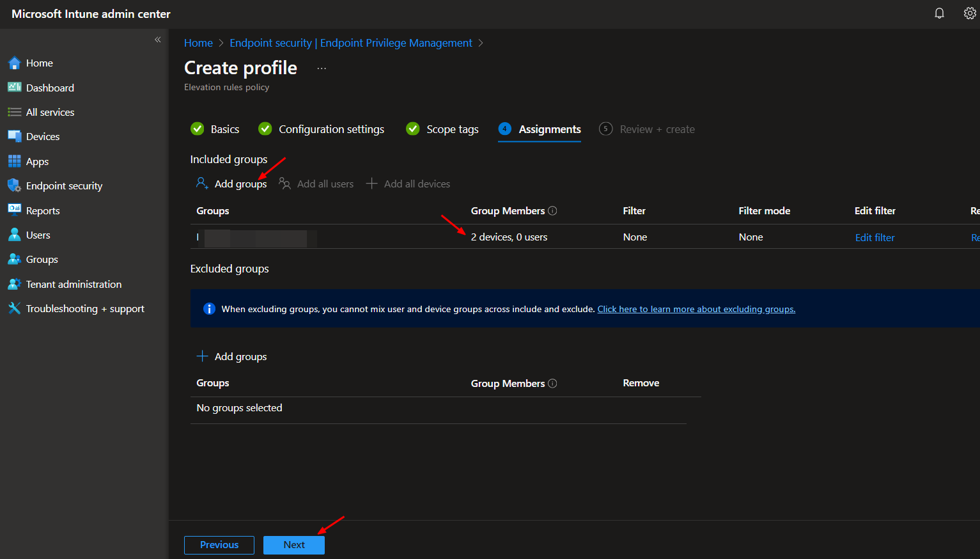This screenshot has width=980, height=559.
Task: Click the Home icon in the sidebar
Action: pos(14,63)
